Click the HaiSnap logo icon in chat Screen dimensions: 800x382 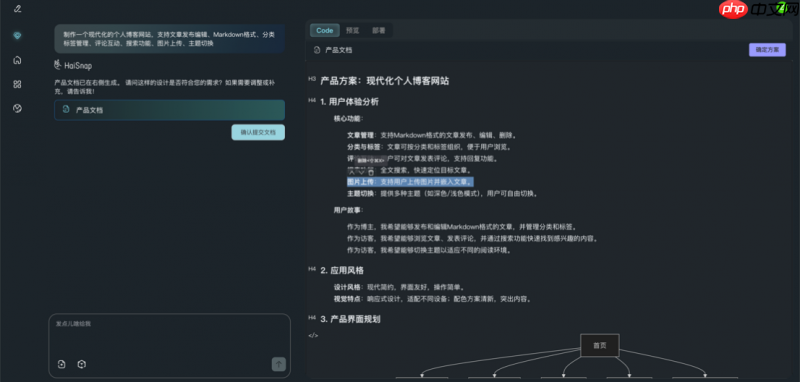point(58,65)
